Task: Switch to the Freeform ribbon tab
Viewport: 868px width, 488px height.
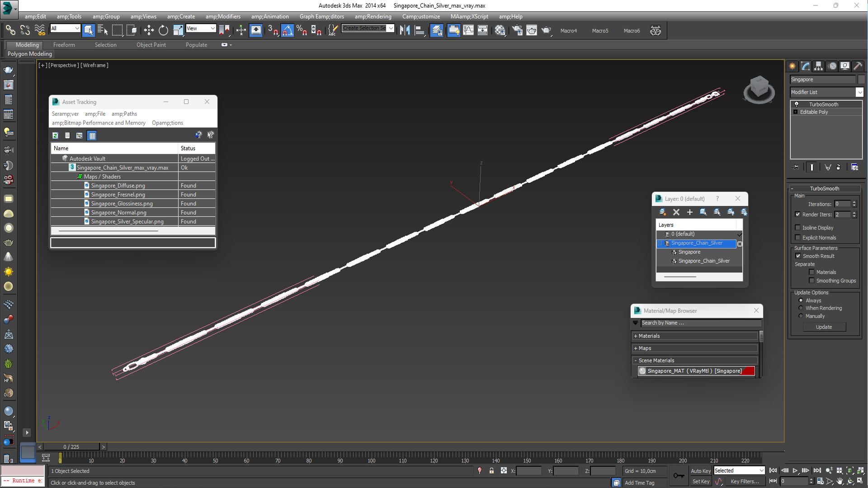Action: pyautogui.click(x=64, y=45)
